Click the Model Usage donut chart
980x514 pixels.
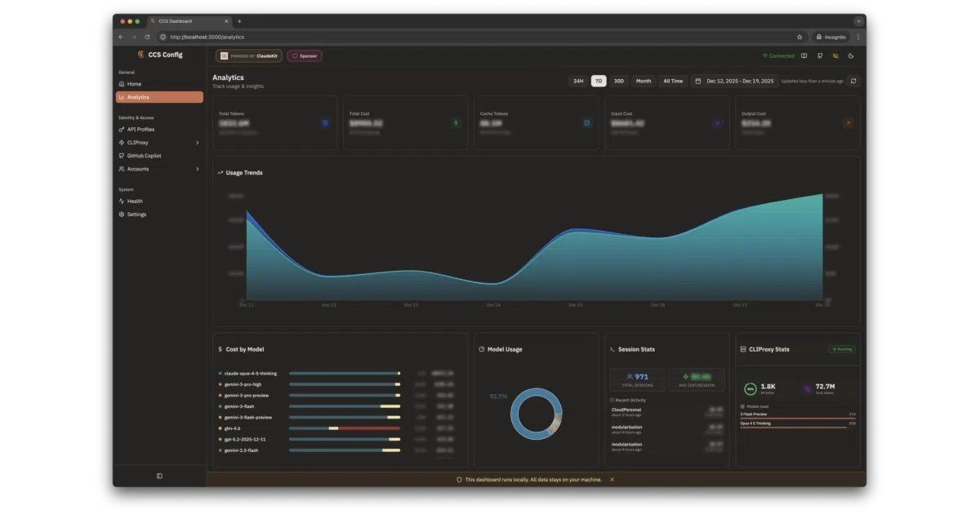[537, 414]
